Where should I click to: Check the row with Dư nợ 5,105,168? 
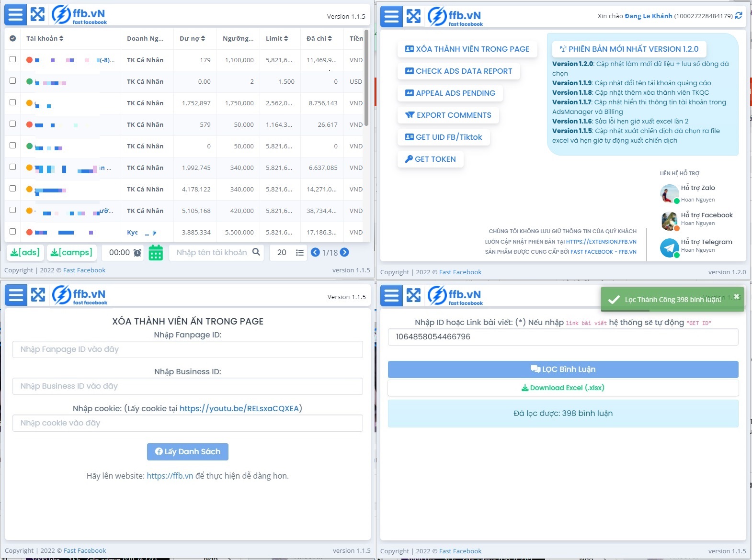13,210
